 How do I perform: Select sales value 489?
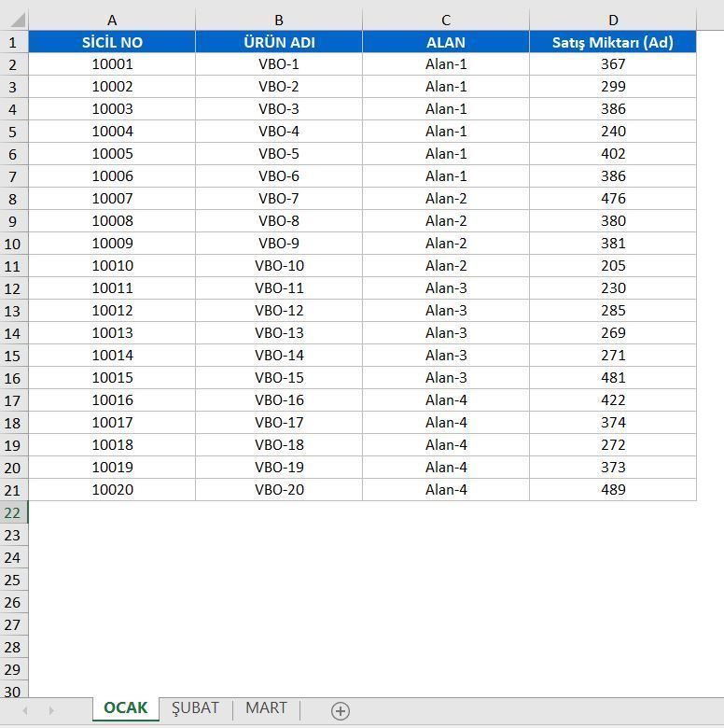[x=613, y=489]
